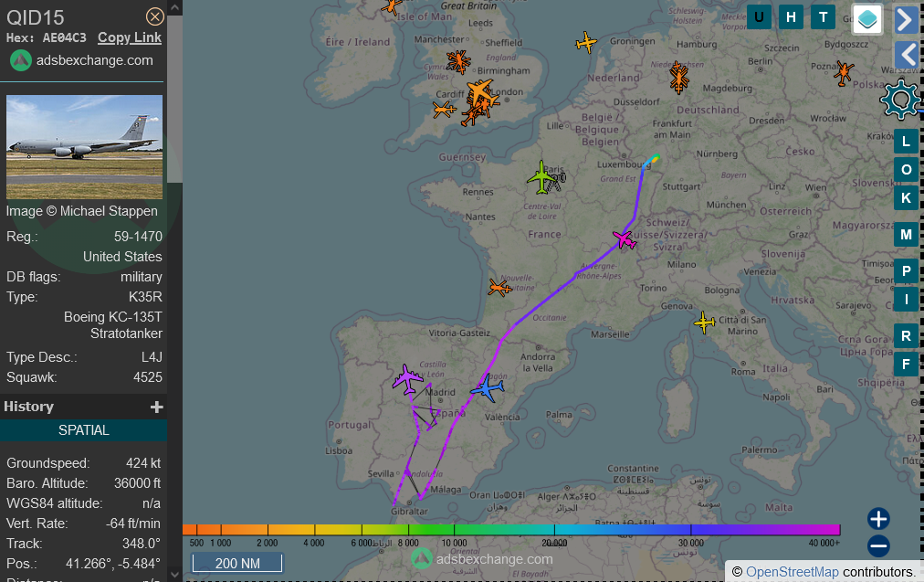The width and height of the screenshot is (924, 582).
Task: Select the purple aircraft northwest of Madrid
Action: pyautogui.click(x=408, y=379)
